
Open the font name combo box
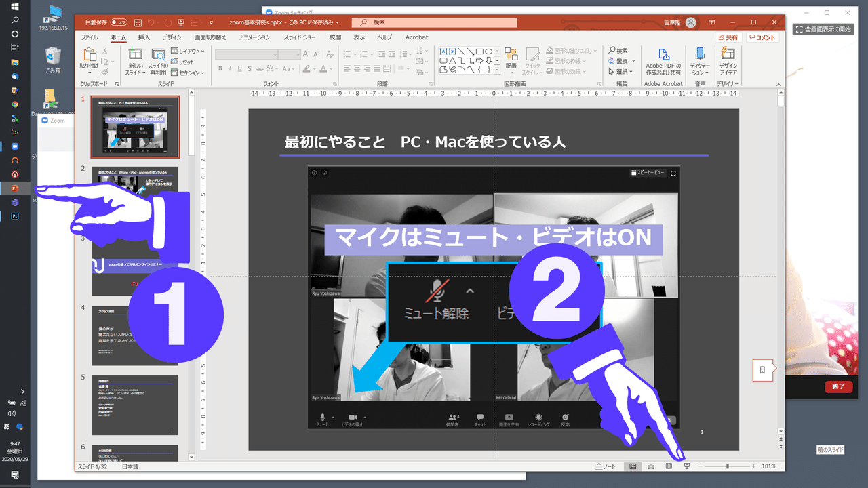246,54
